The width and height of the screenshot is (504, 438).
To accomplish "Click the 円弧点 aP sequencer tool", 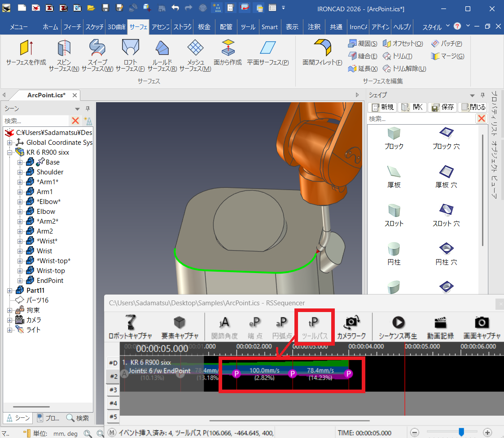I will tap(281, 327).
